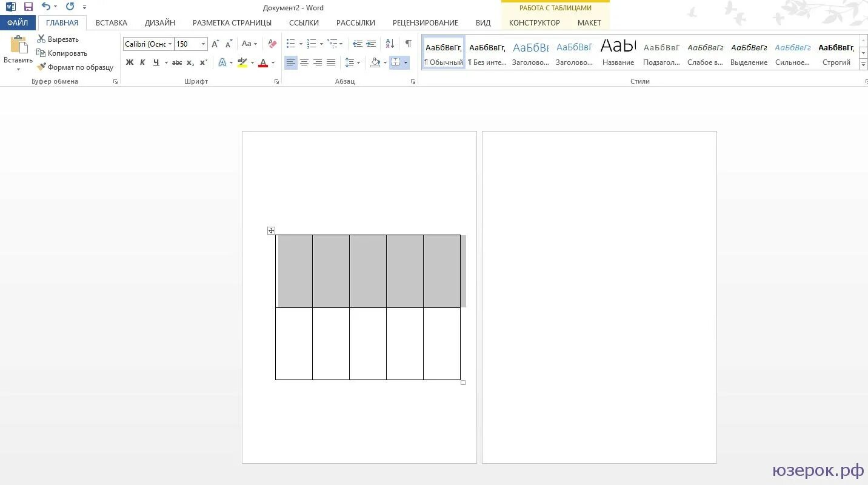The image size is (868, 485).
Task: Click the Вставить paste icon
Action: (19, 45)
